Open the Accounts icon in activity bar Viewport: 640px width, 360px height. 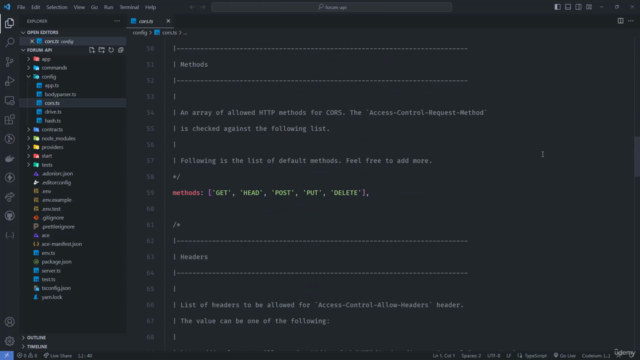[9, 322]
